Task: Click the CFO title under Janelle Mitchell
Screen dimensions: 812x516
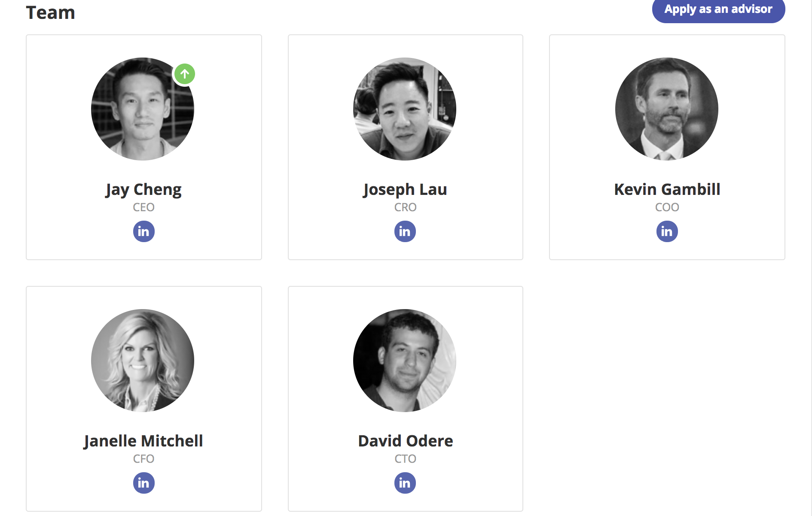Action: pyautogui.click(x=143, y=459)
